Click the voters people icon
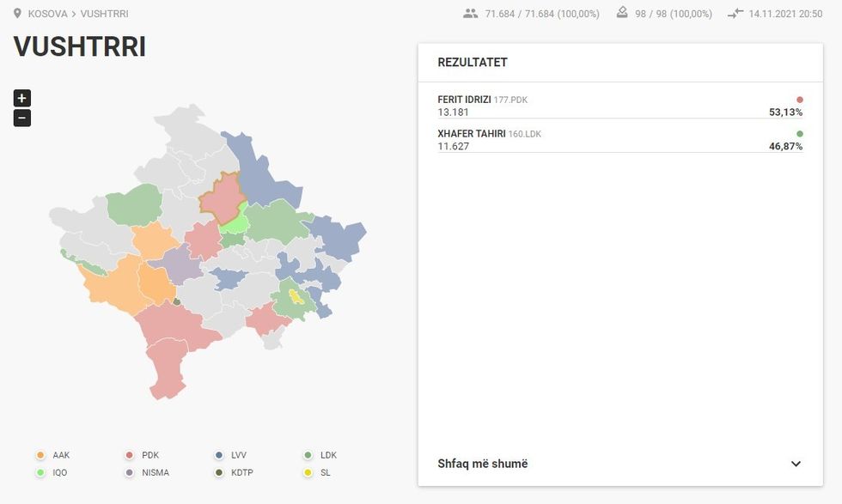The width and height of the screenshot is (842, 504). [470, 14]
